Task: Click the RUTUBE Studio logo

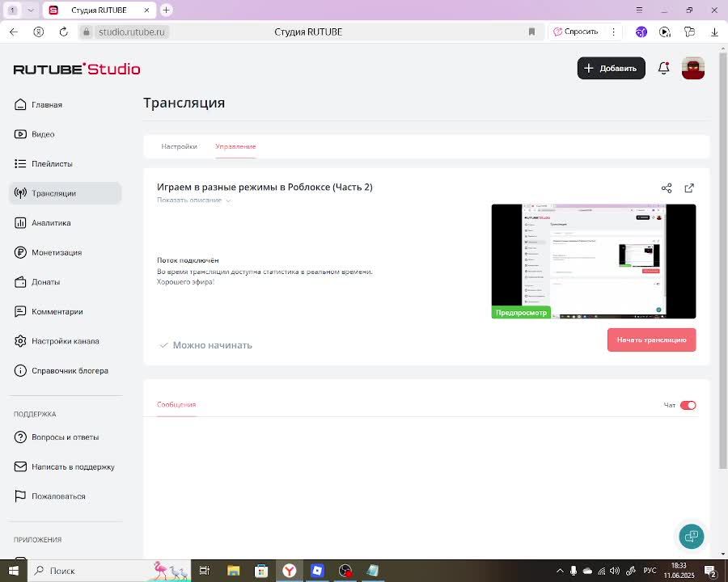Action: 77,70
